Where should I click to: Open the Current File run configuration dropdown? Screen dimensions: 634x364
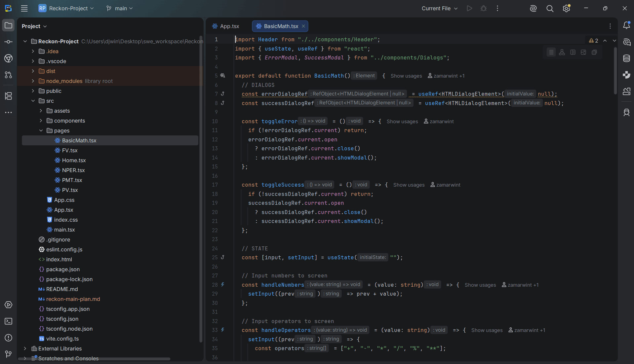pyautogui.click(x=440, y=9)
